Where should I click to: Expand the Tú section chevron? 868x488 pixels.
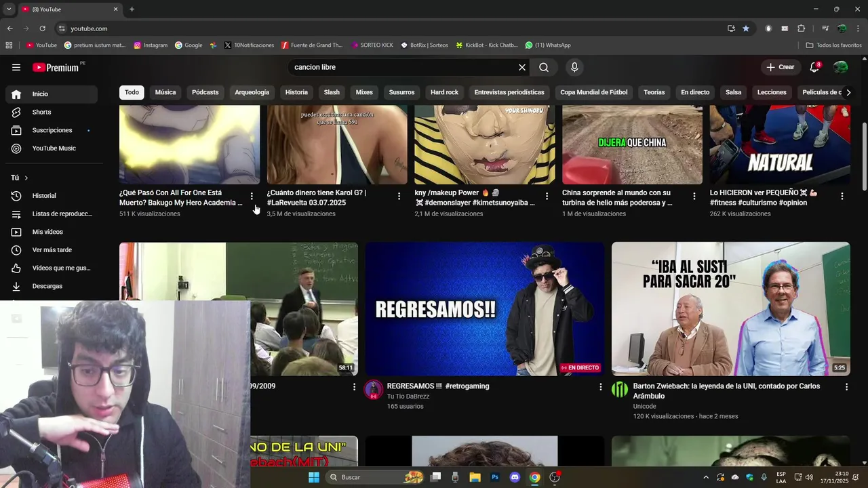point(26,178)
